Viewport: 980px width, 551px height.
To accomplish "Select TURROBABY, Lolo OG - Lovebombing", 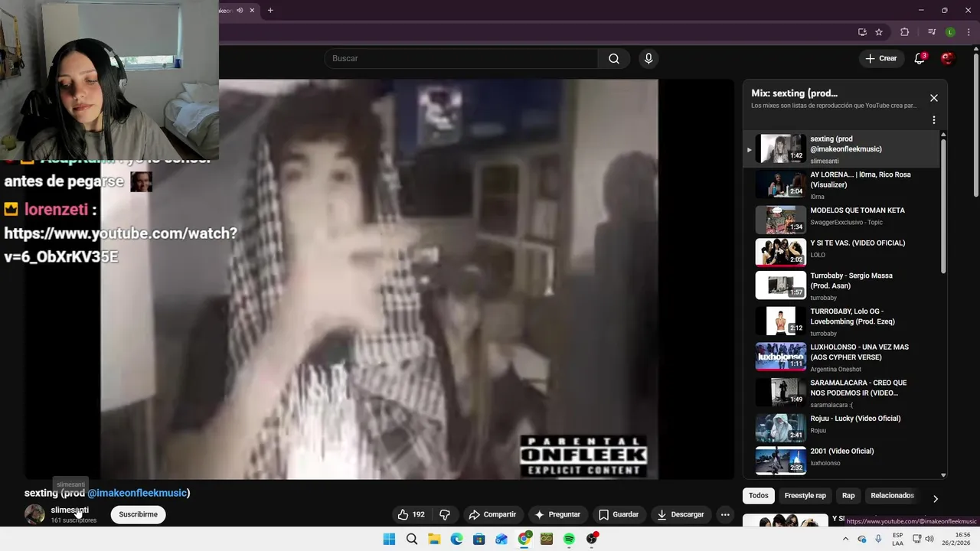I will (842, 321).
